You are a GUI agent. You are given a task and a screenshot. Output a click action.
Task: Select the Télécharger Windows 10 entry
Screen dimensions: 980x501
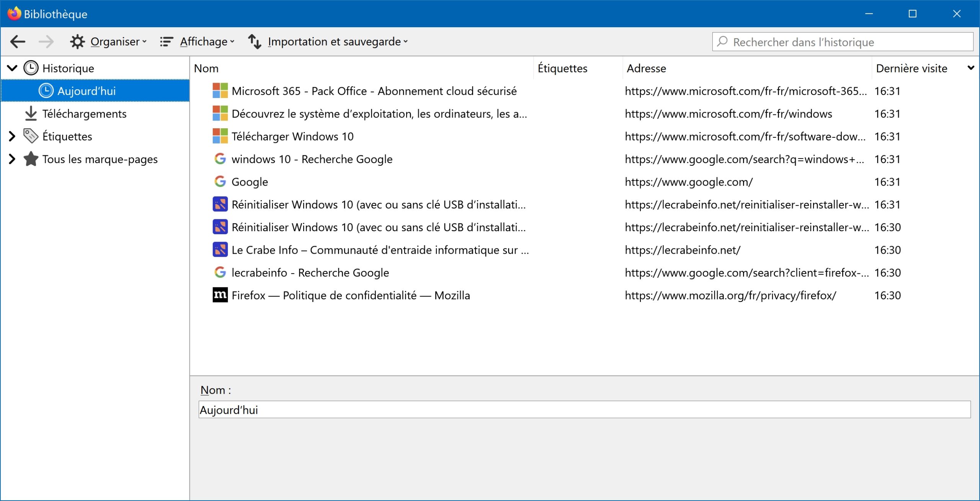pyautogui.click(x=292, y=136)
